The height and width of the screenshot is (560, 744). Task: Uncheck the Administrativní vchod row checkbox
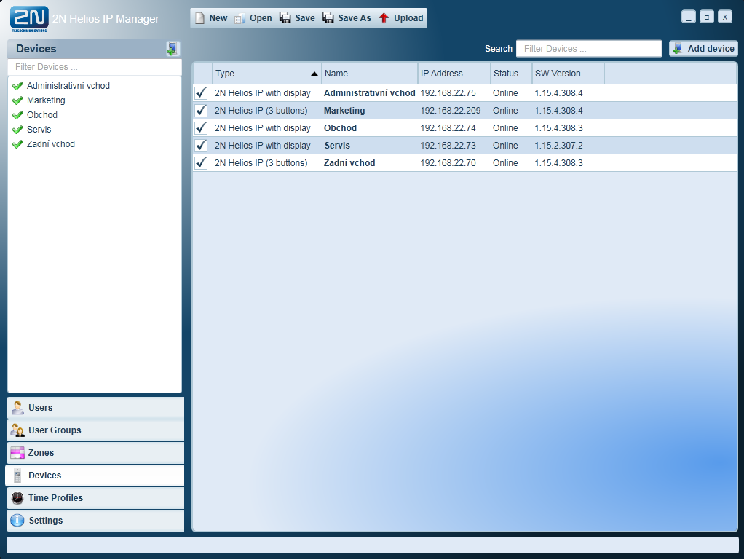pos(201,93)
